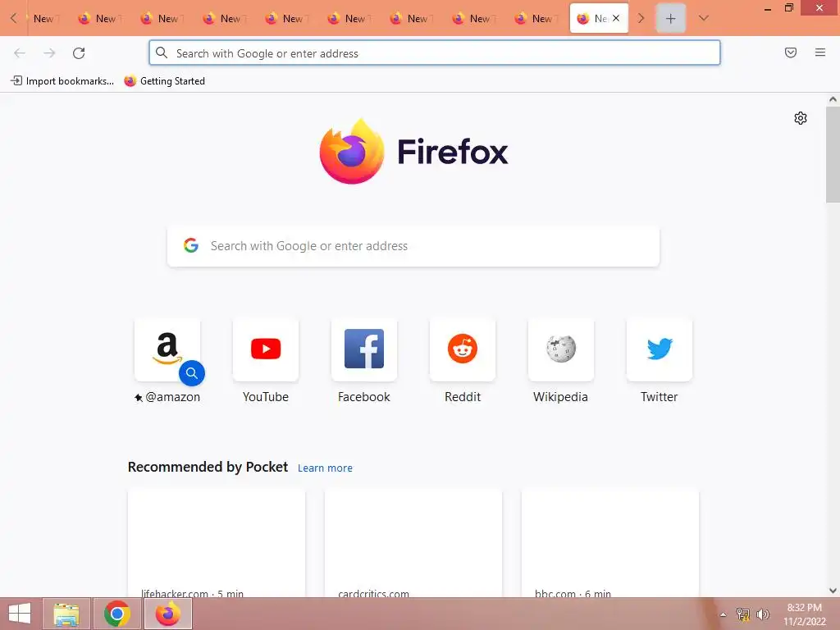Reload the current page
Viewport: 840px width, 630px height.
pos(79,53)
